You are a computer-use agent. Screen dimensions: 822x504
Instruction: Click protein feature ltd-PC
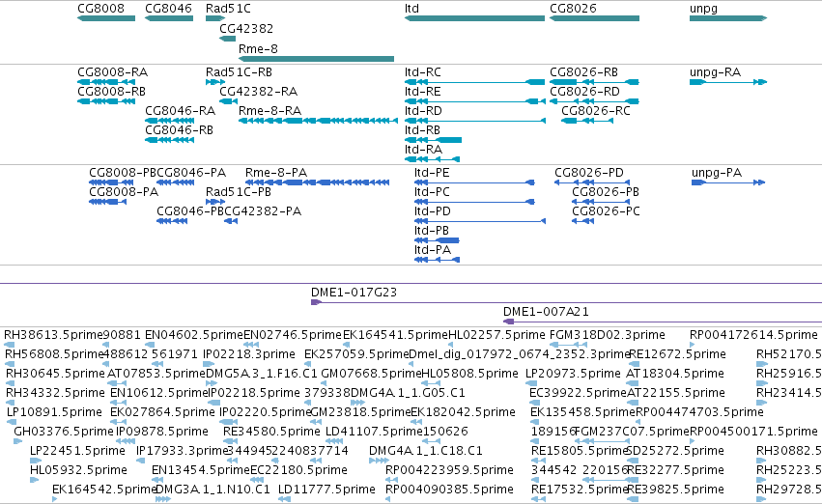pos(474,202)
